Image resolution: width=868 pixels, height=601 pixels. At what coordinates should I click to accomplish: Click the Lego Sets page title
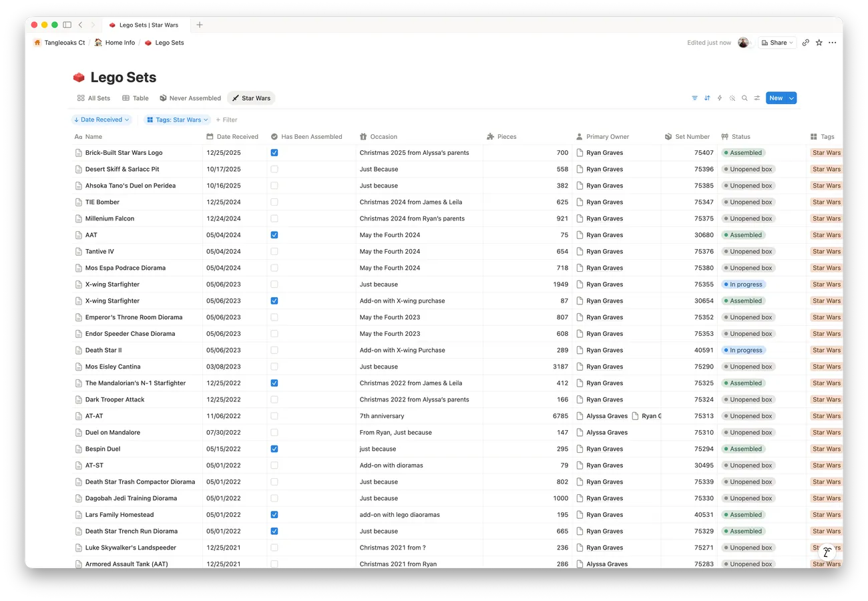[x=124, y=77]
